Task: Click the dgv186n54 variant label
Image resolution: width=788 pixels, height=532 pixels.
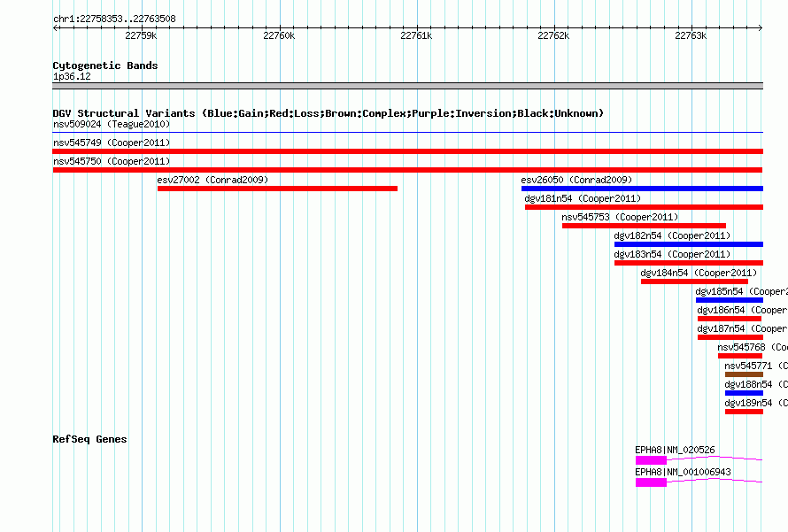Action: pos(742,311)
